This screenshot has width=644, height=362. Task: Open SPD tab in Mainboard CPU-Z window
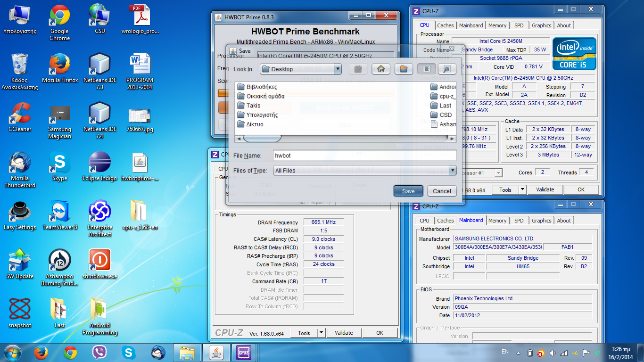coord(519,221)
